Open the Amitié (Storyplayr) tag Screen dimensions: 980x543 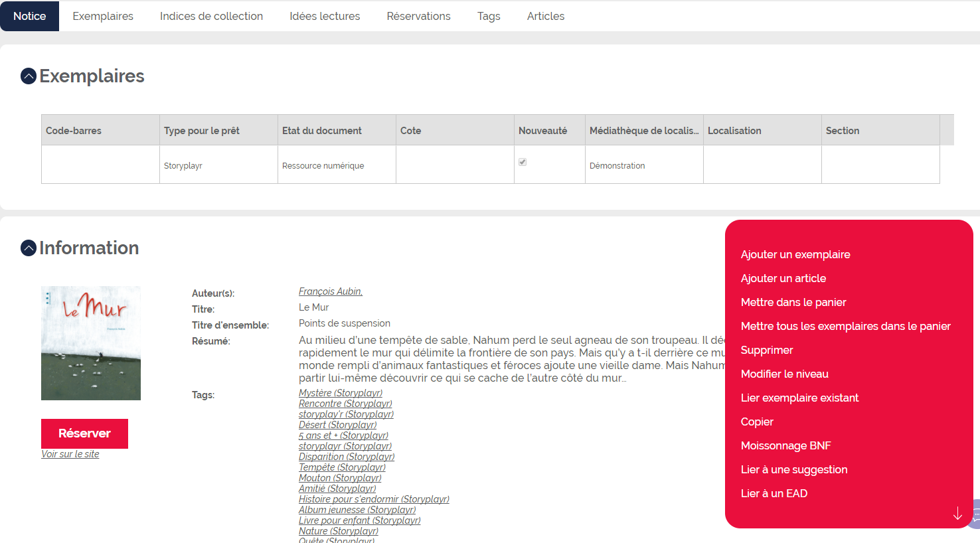[x=337, y=489]
